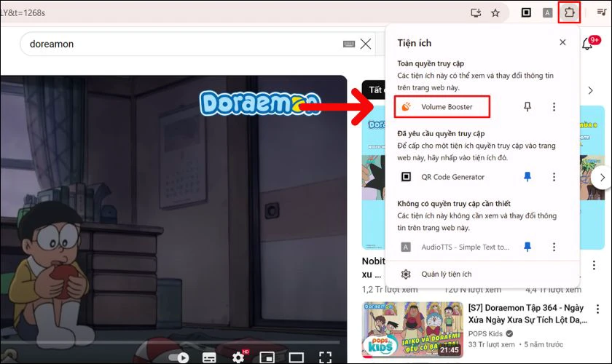Select the AudioTTS - Simple Text to... entry

click(455, 247)
